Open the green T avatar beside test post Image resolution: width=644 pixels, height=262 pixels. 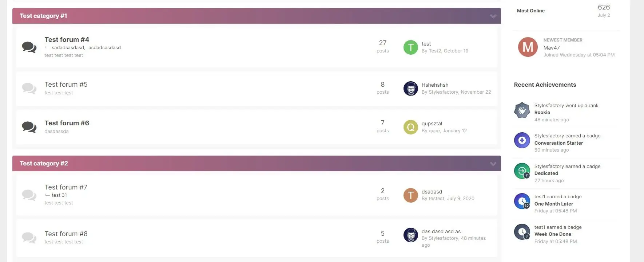pyautogui.click(x=411, y=47)
